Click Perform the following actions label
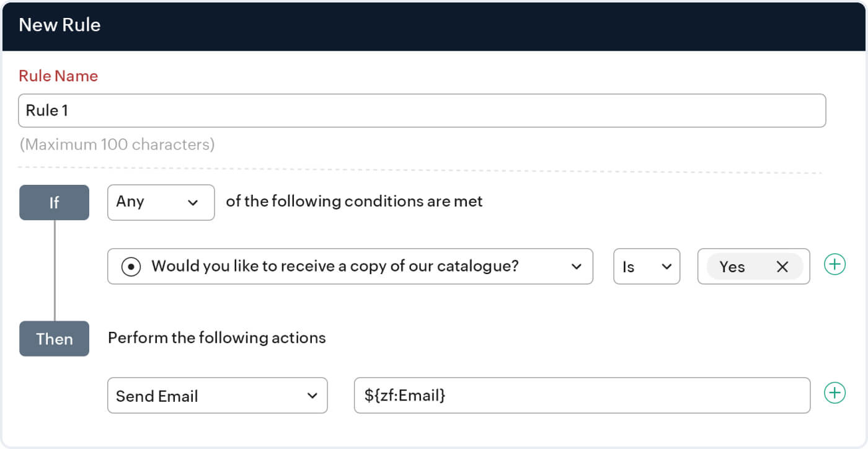Image resolution: width=868 pixels, height=449 pixels. point(217,337)
